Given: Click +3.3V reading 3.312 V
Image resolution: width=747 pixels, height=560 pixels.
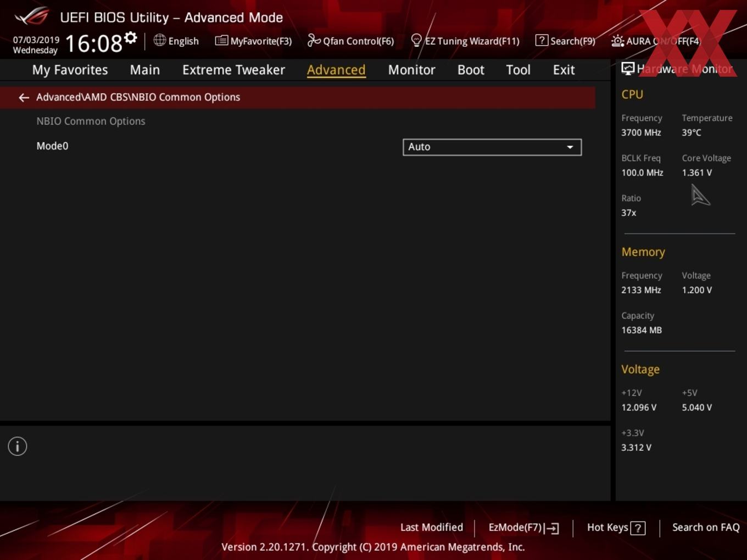Looking at the screenshot, I should click(636, 447).
